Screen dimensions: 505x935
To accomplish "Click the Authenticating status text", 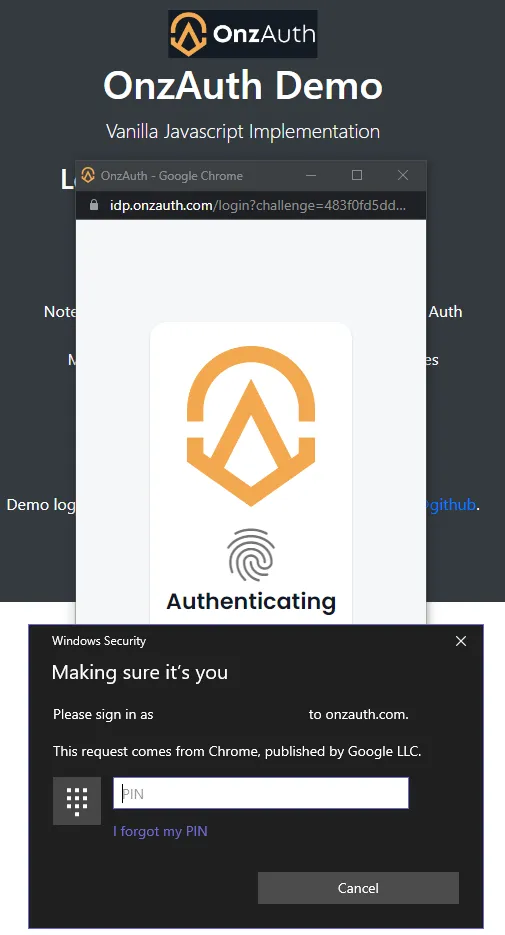I will click(x=251, y=601).
